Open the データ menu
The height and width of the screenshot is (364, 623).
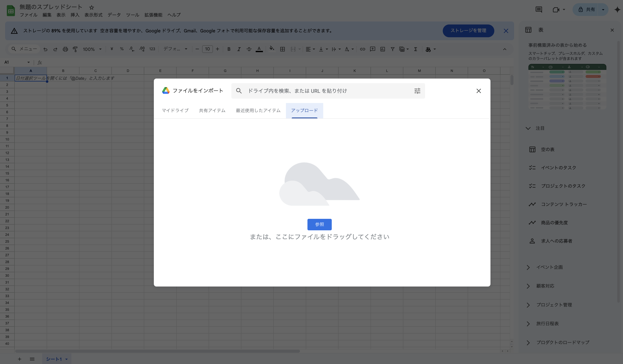(114, 15)
